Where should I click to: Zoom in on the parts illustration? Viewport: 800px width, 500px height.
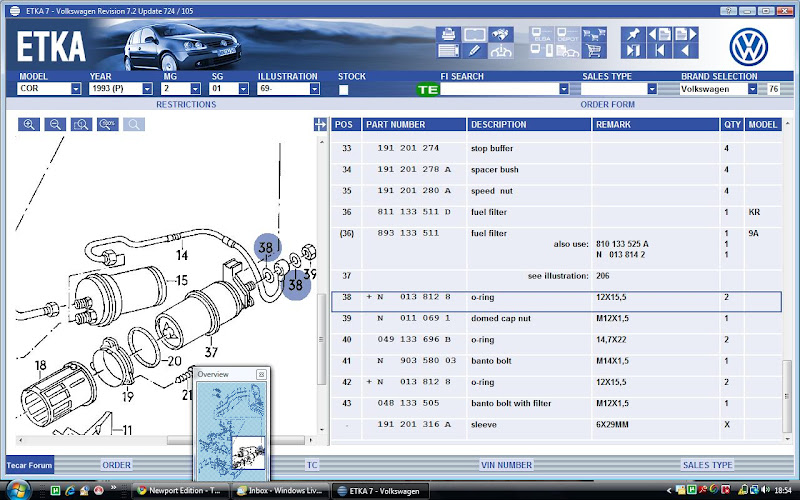coord(29,124)
